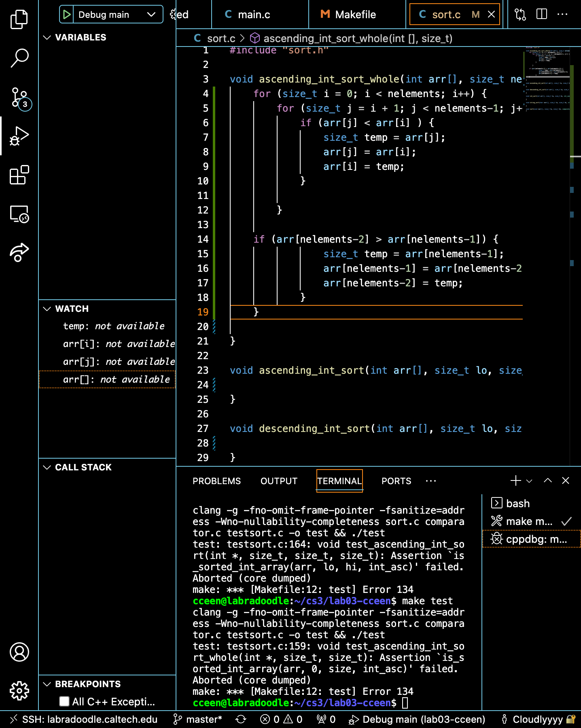Image resolution: width=581 pixels, height=728 pixels.
Task: Click the split editor icon
Action: point(541,15)
